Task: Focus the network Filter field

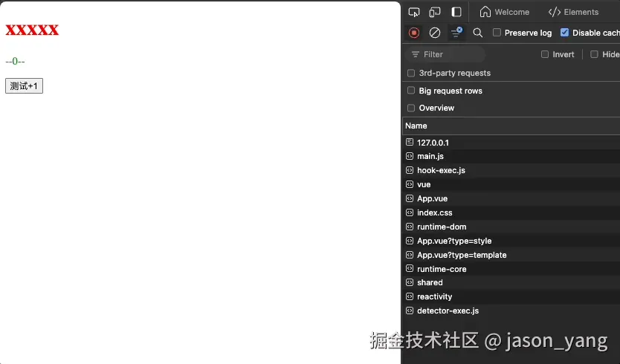Action: pyautogui.click(x=446, y=54)
